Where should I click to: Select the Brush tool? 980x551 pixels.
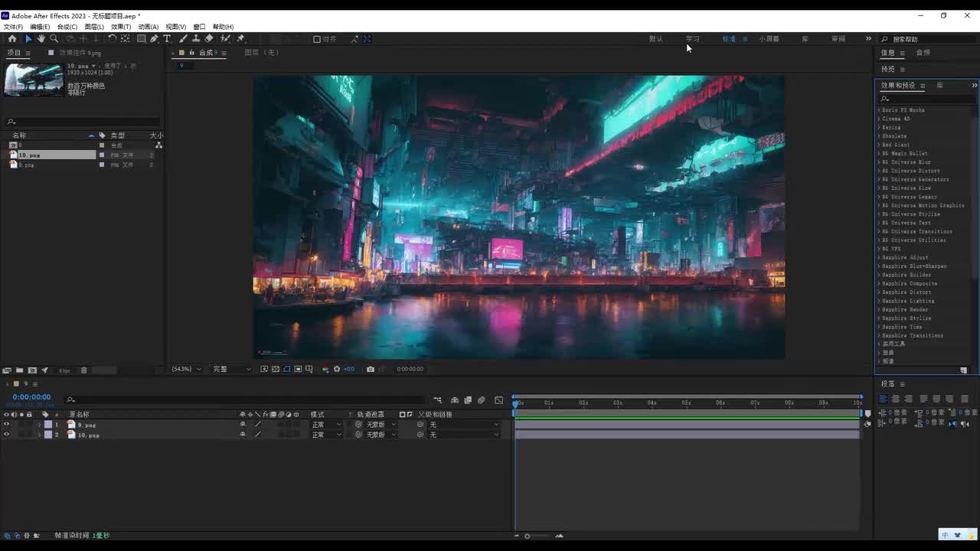[183, 38]
